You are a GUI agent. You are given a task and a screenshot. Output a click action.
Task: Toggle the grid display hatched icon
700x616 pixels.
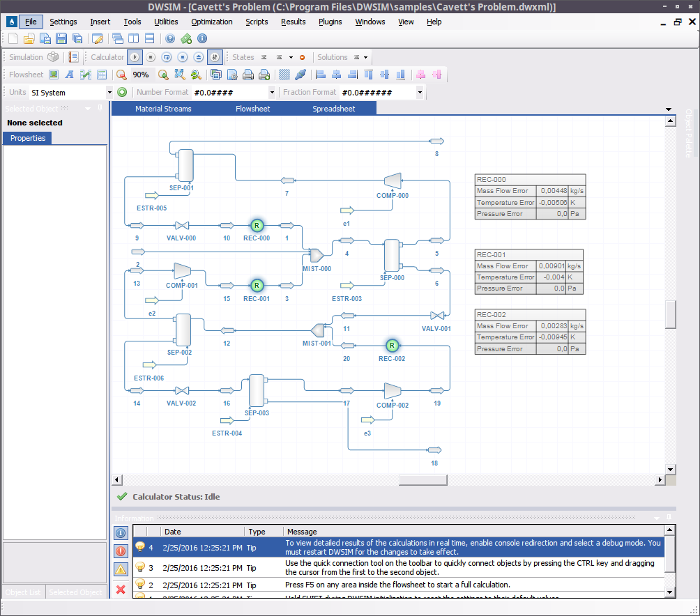pyautogui.click(x=284, y=75)
